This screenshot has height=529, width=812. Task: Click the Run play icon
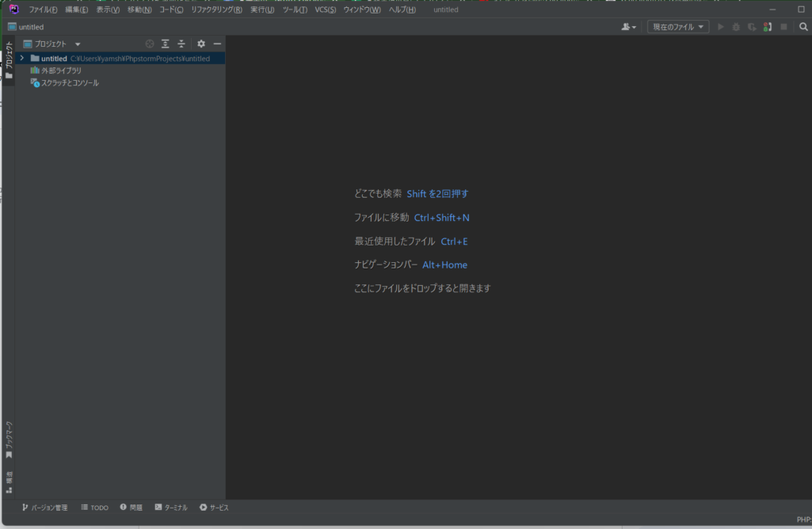click(x=720, y=27)
